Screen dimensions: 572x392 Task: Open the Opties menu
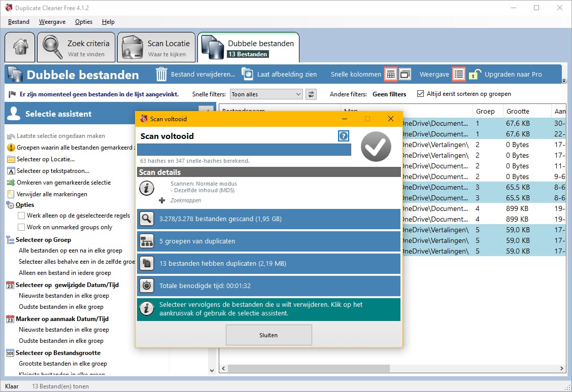click(x=84, y=22)
